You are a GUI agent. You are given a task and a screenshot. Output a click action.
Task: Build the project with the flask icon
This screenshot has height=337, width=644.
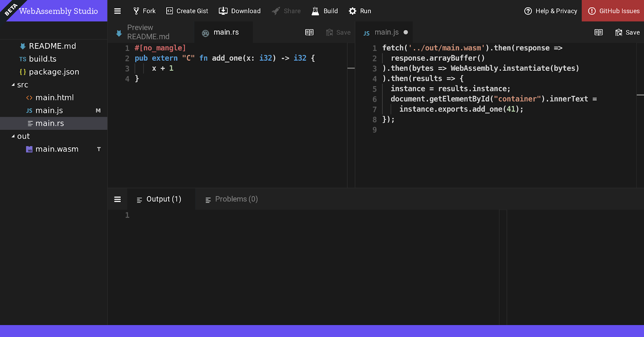coord(324,11)
